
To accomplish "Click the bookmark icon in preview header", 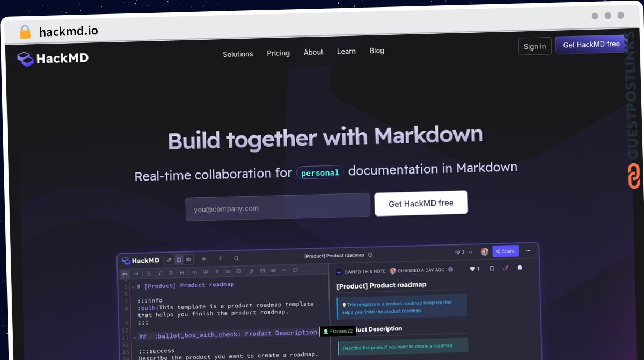I will 492,269.
